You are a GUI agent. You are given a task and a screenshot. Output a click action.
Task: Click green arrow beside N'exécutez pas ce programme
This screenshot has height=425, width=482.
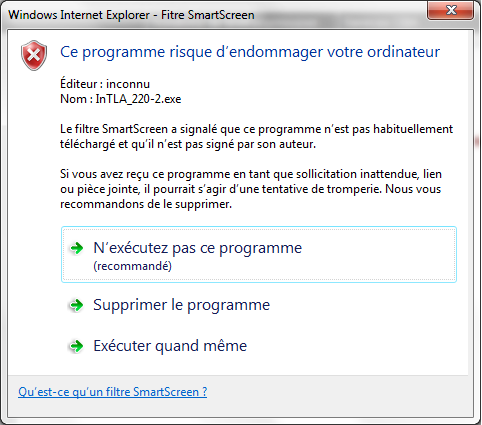(77, 248)
